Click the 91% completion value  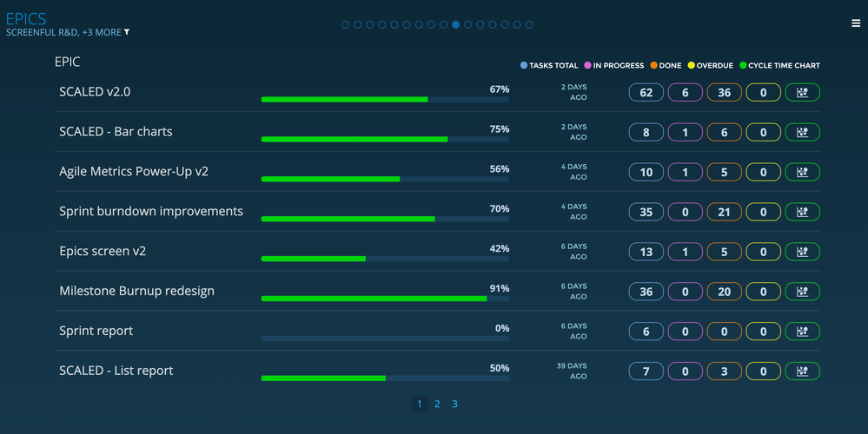tap(500, 288)
